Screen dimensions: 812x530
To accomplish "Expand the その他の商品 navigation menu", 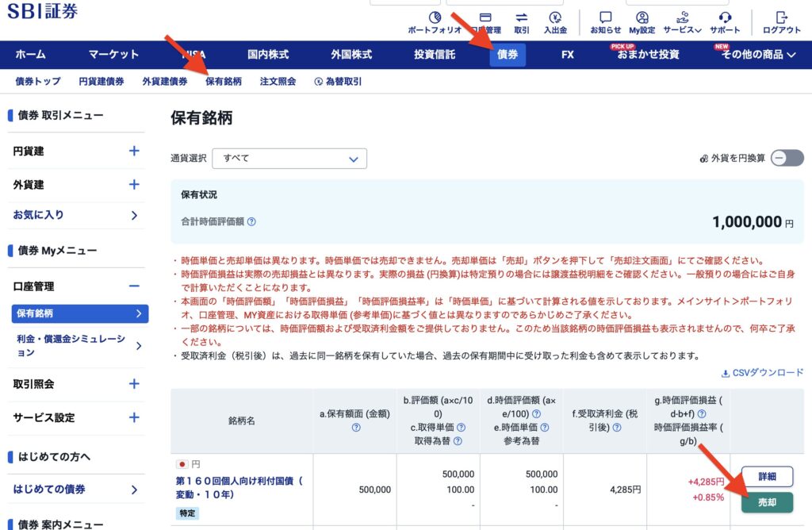I will pyautogui.click(x=757, y=55).
